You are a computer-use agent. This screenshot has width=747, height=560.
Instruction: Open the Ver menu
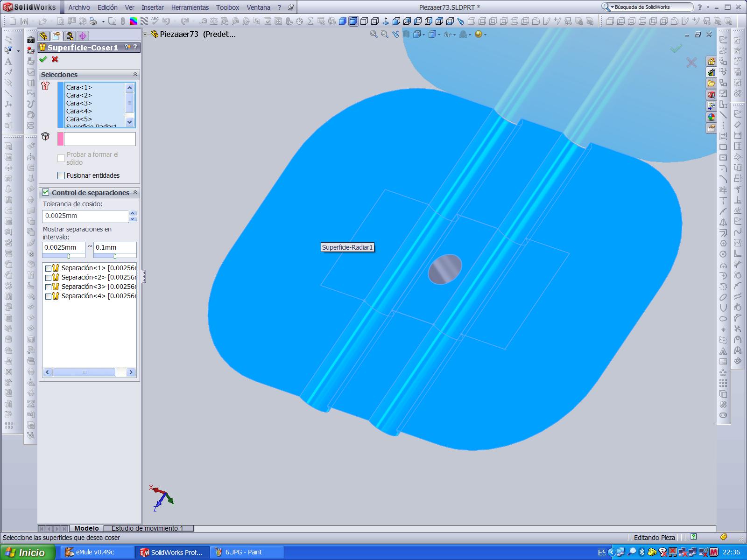tap(130, 7)
